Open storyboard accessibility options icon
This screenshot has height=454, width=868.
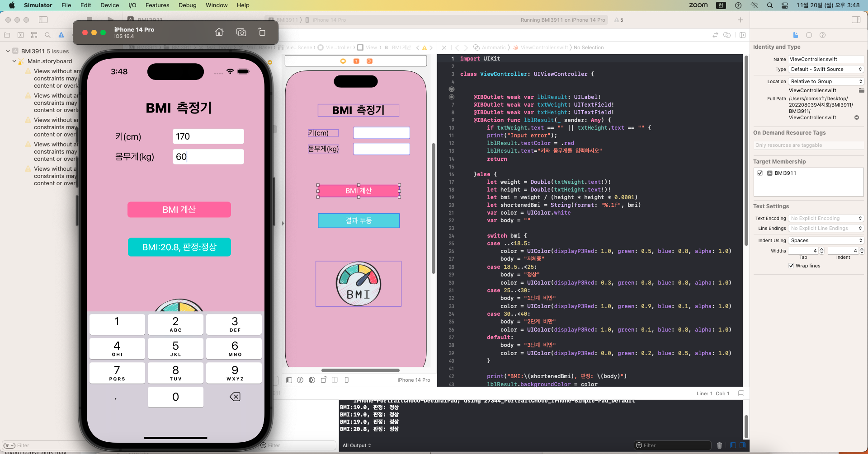click(300, 380)
